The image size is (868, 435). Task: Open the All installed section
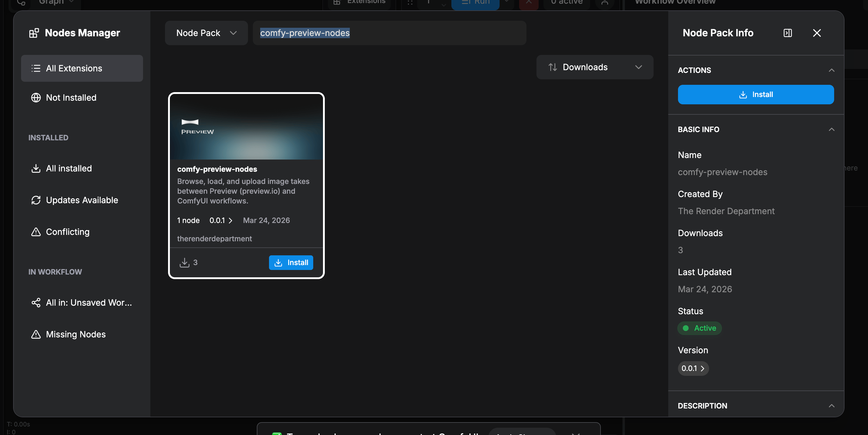[x=82, y=168]
